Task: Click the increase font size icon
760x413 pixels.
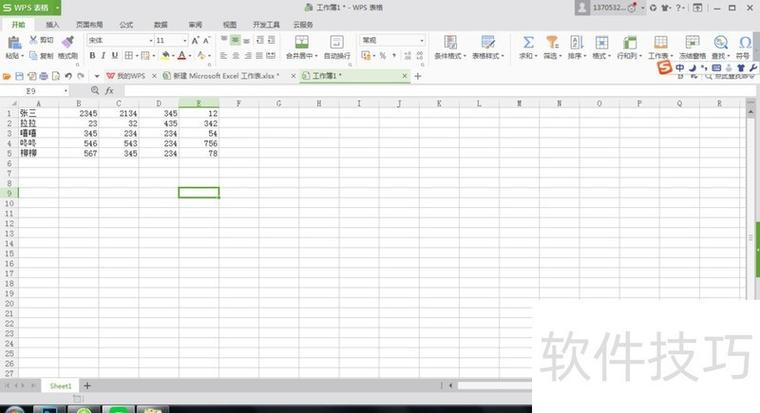Action: pyautogui.click(x=195, y=40)
